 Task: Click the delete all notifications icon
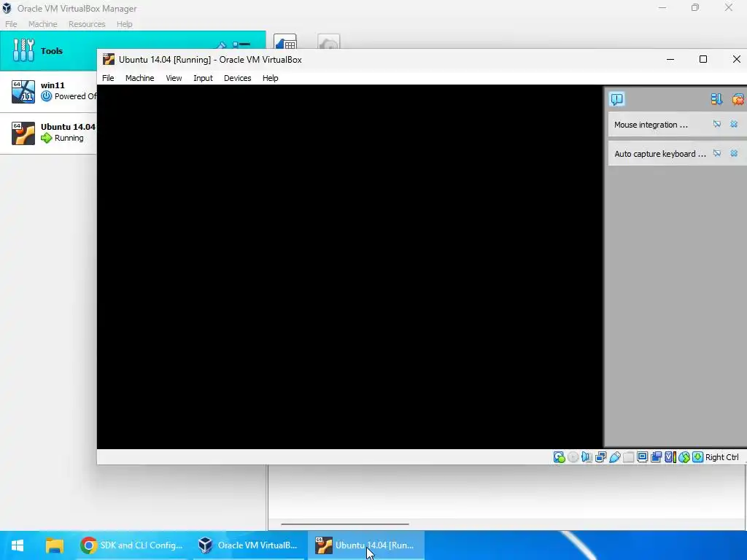click(x=738, y=99)
